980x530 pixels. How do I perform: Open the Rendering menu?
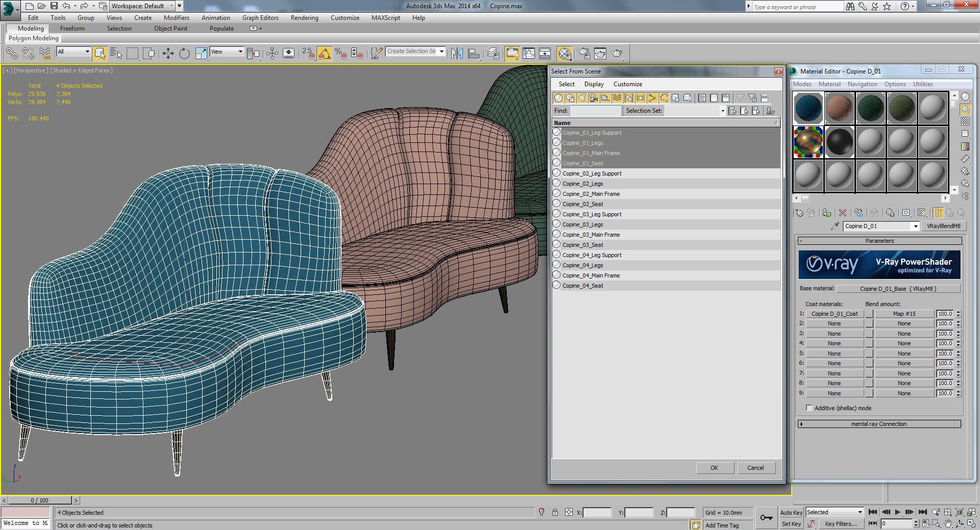click(304, 18)
